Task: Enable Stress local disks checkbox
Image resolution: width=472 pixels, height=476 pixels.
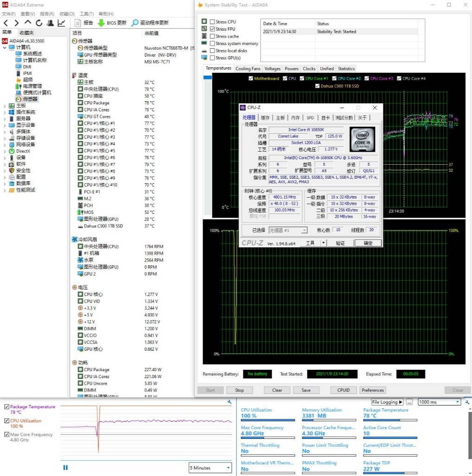Action: pos(212,51)
